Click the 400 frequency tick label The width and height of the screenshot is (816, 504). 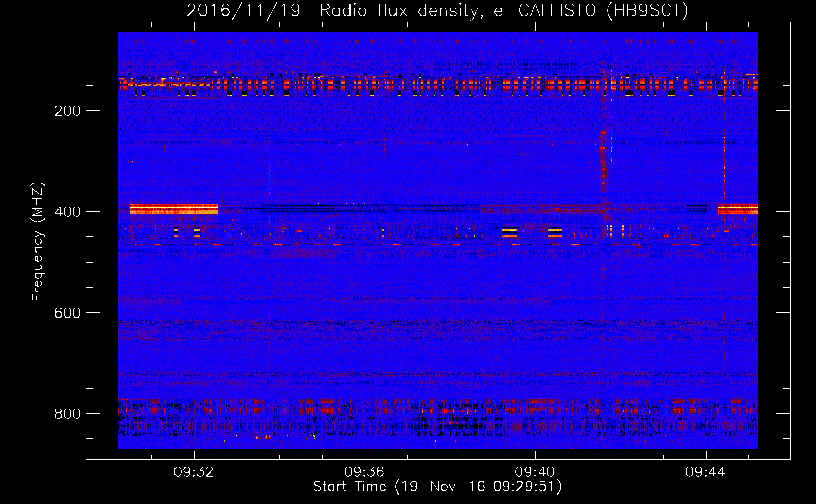[68, 212]
